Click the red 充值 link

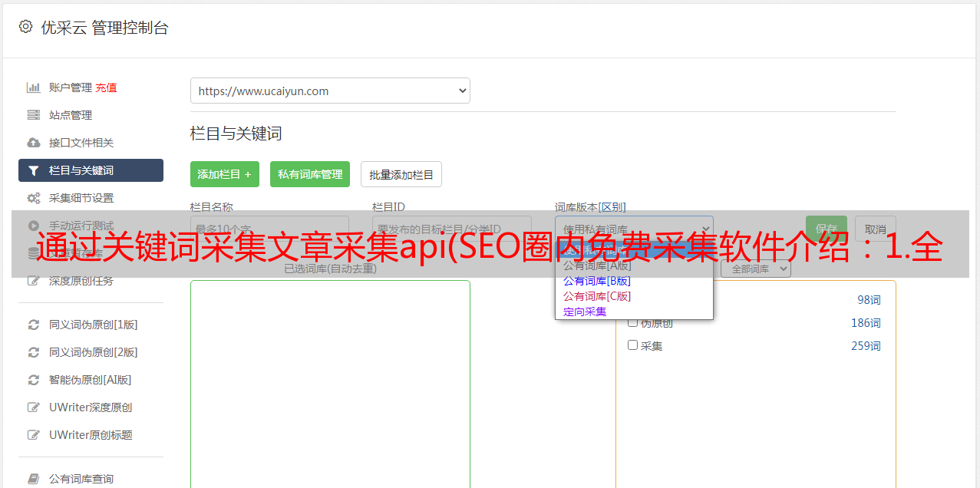106,87
